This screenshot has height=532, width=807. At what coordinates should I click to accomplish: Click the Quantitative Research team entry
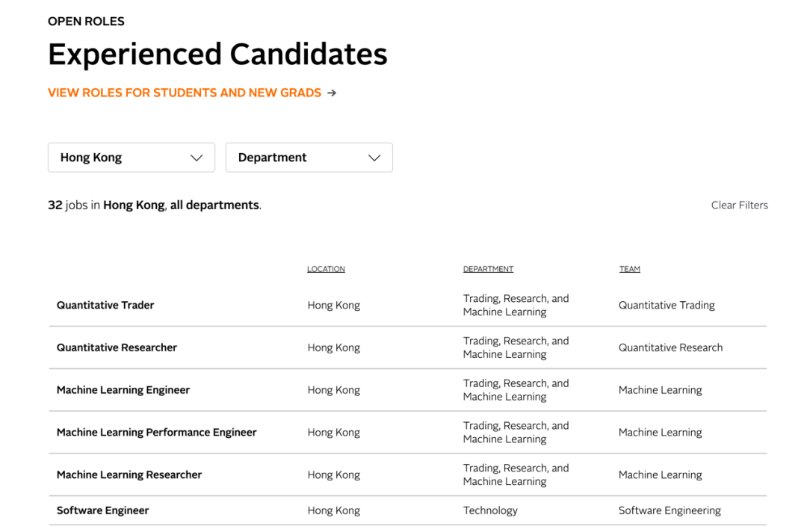click(x=670, y=347)
